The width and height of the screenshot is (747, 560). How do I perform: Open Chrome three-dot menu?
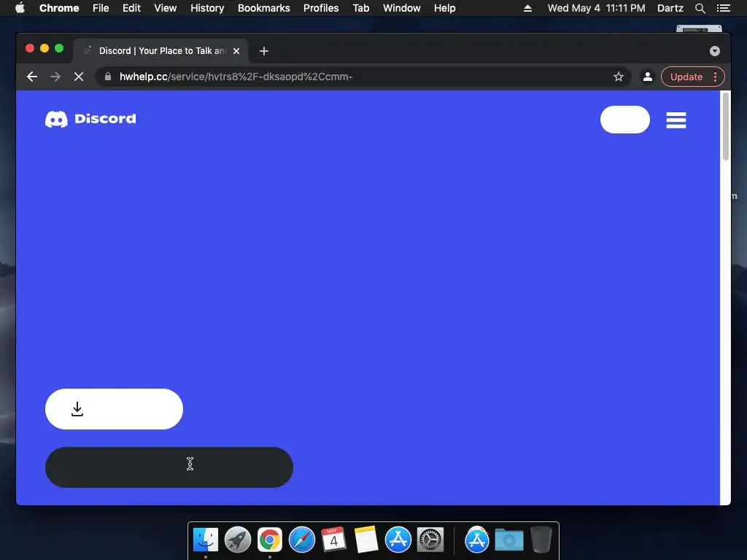[716, 77]
